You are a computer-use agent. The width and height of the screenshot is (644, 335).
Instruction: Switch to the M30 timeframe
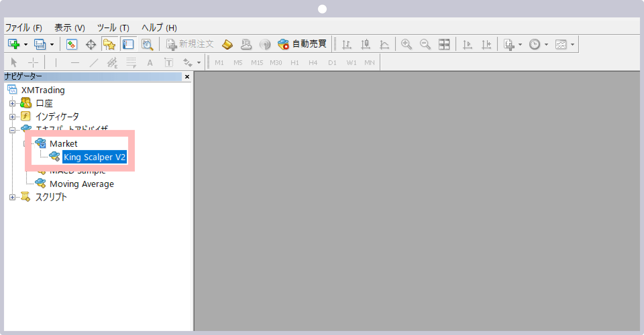276,63
